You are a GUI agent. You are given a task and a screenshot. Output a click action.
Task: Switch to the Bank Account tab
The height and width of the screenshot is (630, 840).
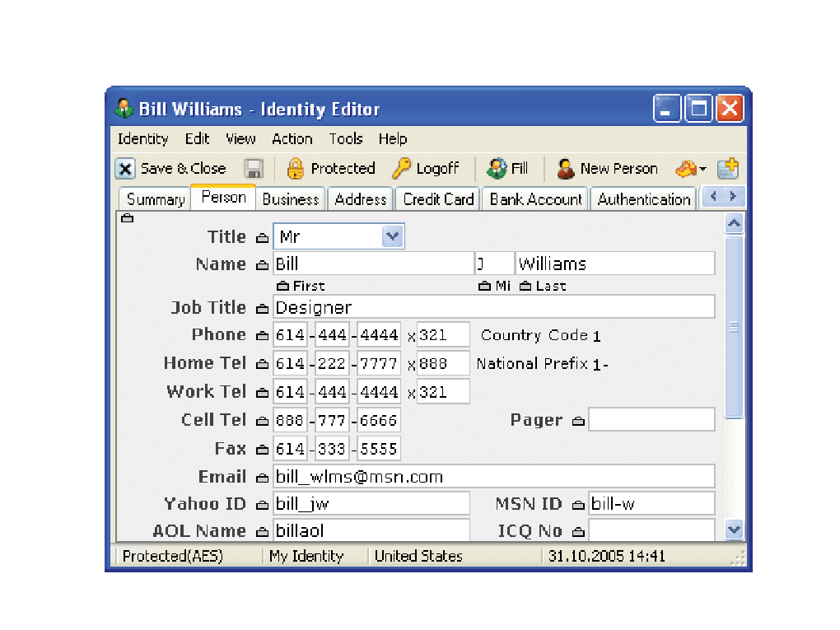[x=536, y=199]
